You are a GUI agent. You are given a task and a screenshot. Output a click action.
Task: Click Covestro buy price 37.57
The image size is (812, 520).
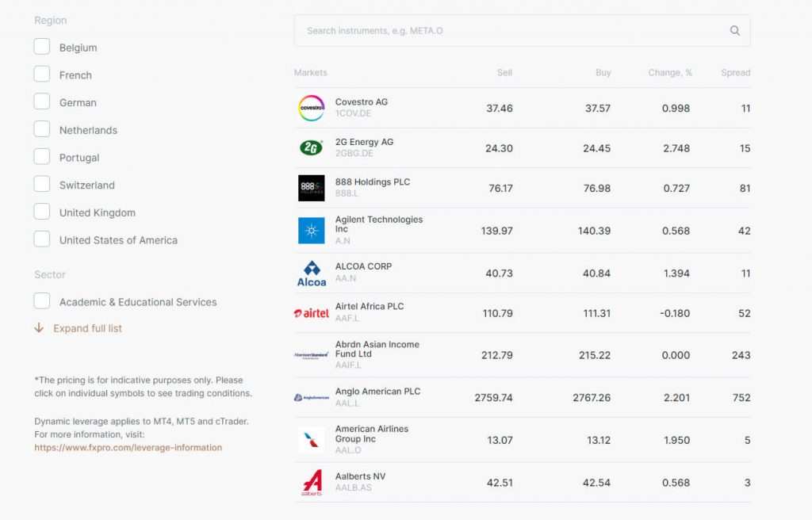coord(598,109)
